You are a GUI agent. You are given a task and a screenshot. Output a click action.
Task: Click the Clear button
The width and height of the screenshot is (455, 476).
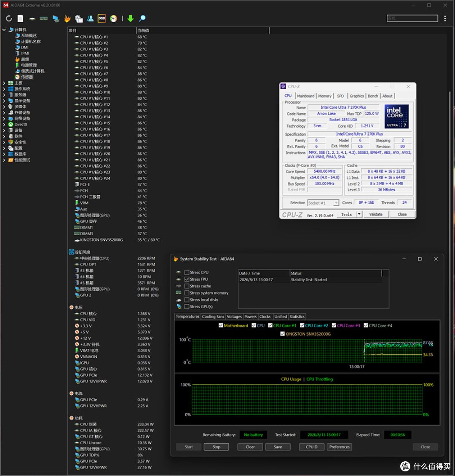(250, 447)
